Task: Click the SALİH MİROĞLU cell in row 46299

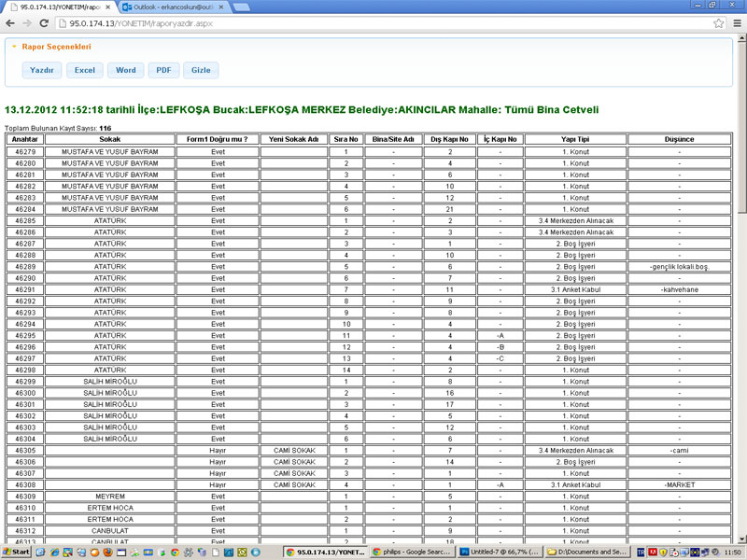Action: point(110,382)
